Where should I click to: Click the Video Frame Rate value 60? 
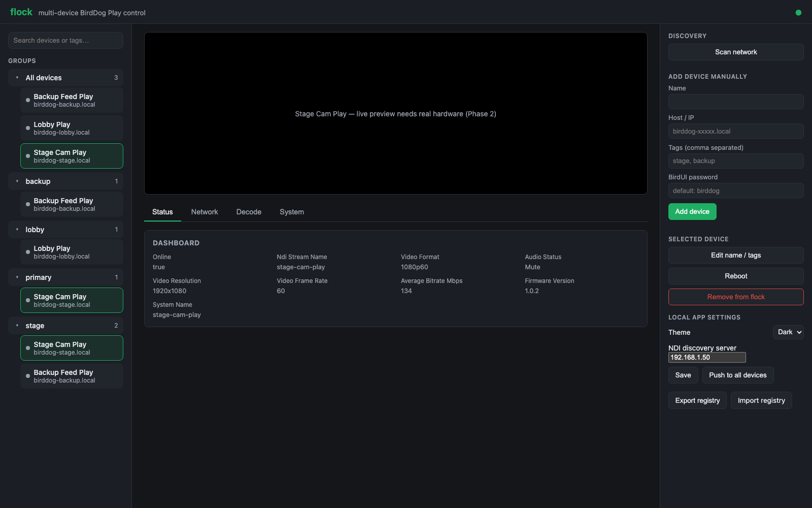pos(281,291)
